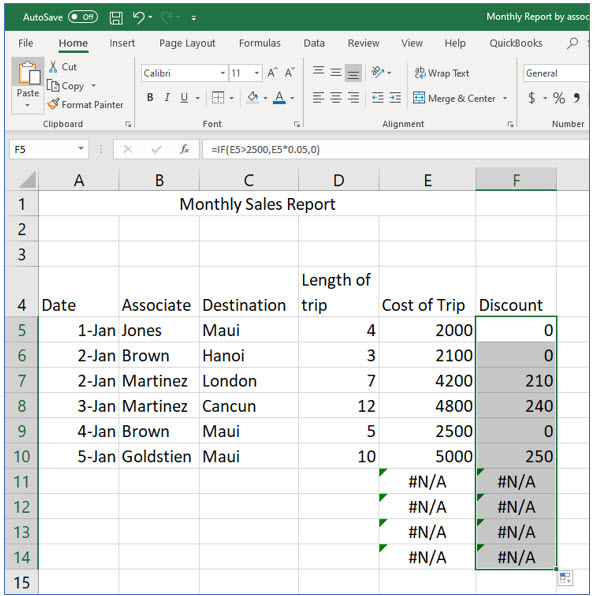Image resolution: width=598 pixels, height=596 pixels.
Task: Click Accounting Number Format dollar sign
Action: (x=532, y=98)
